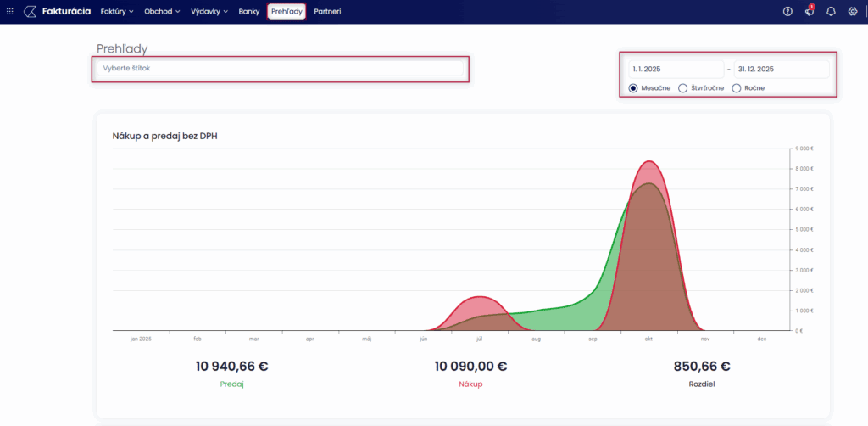
Task: Open the settings gear icon
Action: (x=853, y=12)
